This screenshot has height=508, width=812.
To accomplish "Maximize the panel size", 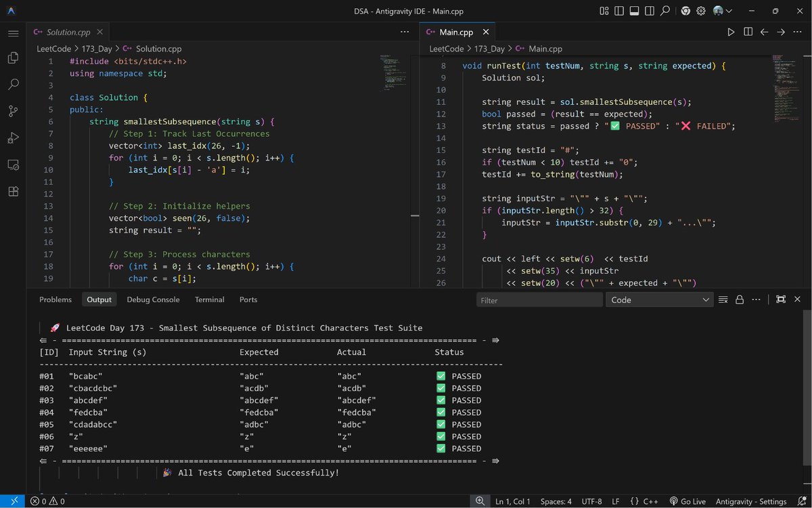I will coord(780,299).
